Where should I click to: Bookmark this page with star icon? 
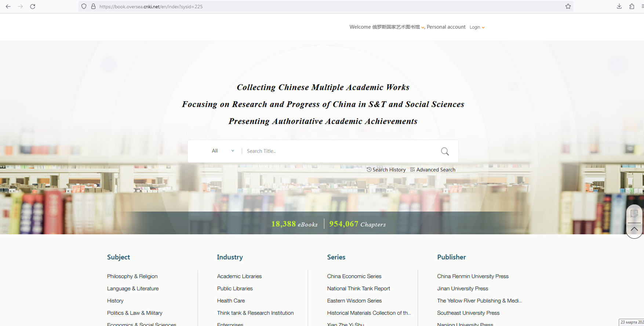[x=568, y=7]
